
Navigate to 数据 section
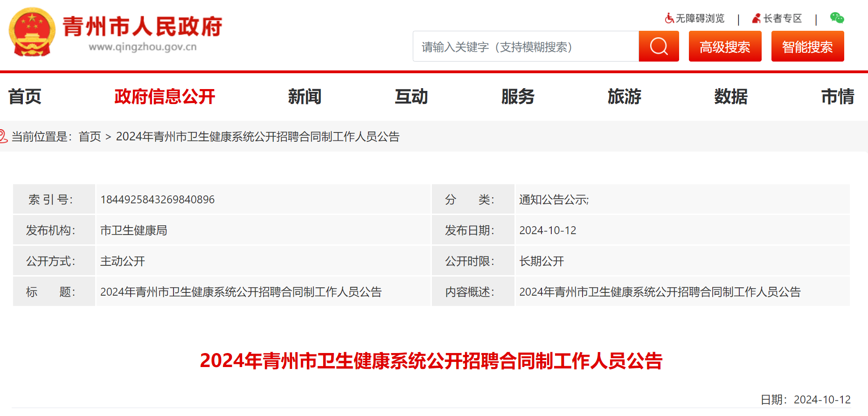pyautogui.click(x=731, y=97)
